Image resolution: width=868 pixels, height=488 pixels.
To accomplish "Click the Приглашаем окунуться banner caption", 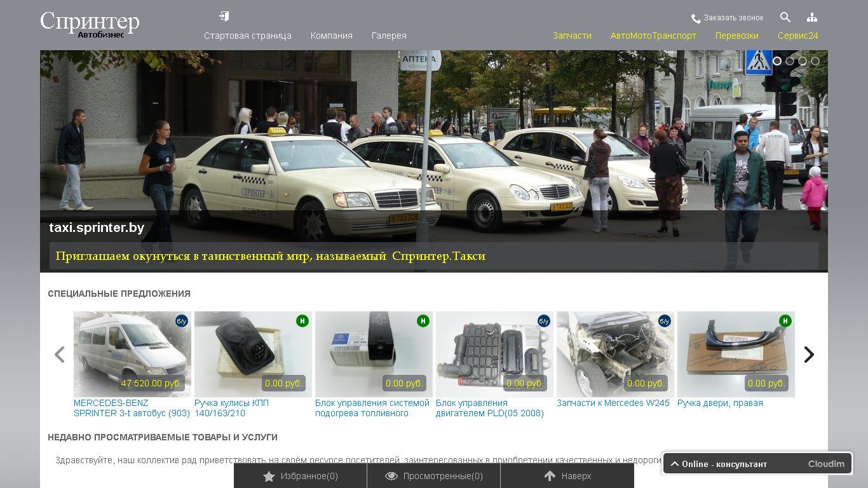I will (x=271, y=256).
